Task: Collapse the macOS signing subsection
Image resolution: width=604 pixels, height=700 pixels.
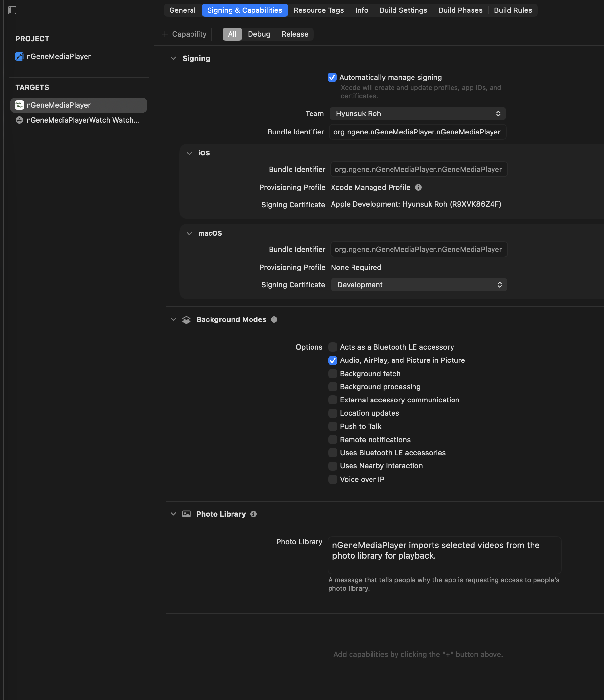Action: pyautogui.click(x=189, y=233)
